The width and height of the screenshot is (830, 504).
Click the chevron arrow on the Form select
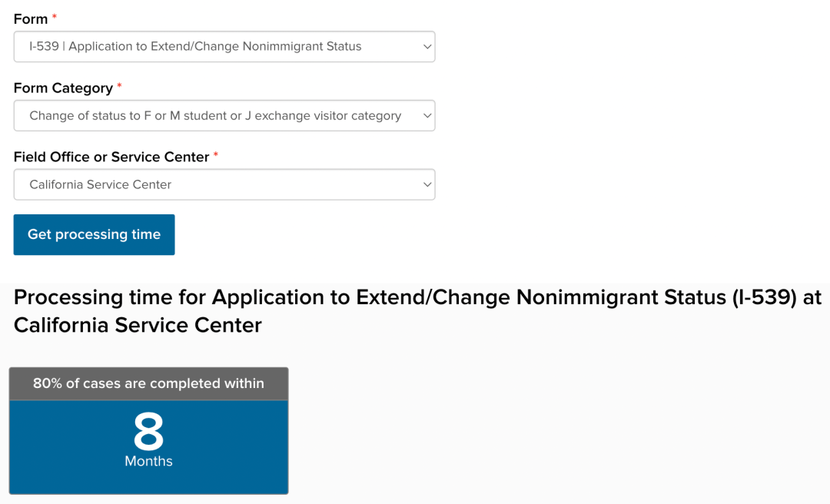coord(427,47)
